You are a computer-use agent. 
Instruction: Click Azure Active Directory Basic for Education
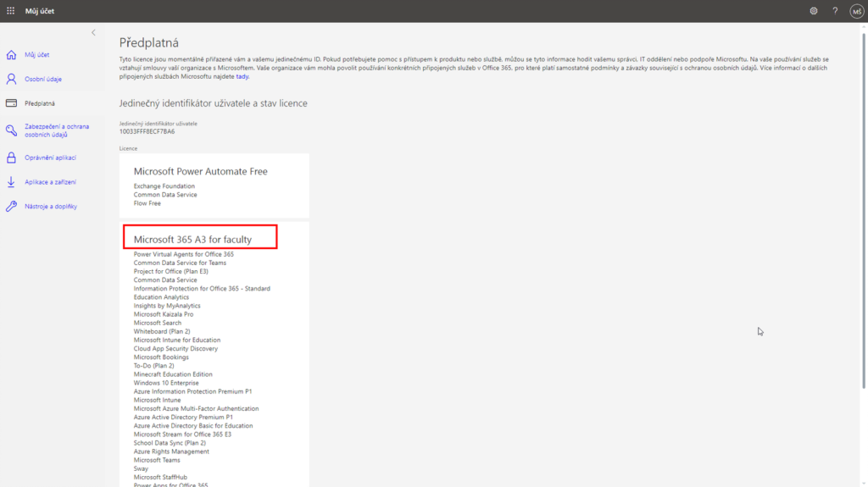[193, 426]
